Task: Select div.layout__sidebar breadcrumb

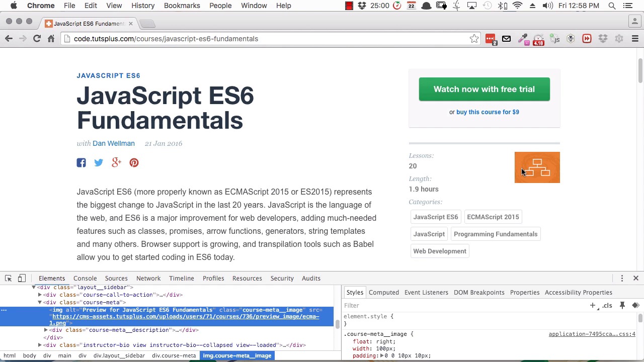Action: [119, 355]
